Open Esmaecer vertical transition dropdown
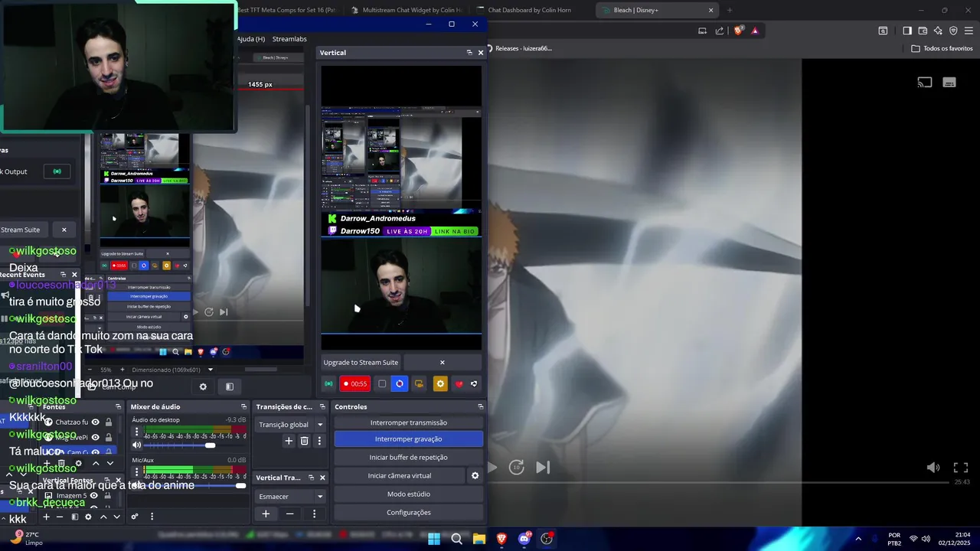Image resolution: width=980 pixels, height=551 pixels. click(291, 496)
